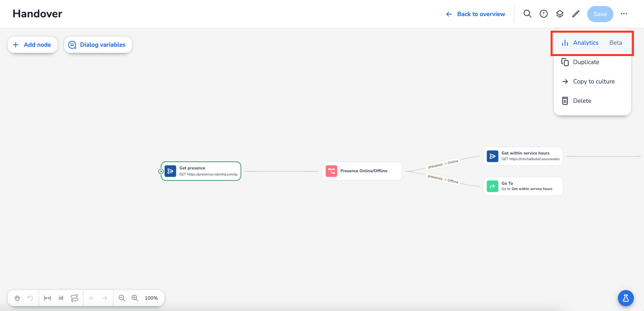
Task: Open the flask test button
Action: click(x=625, y=298)
